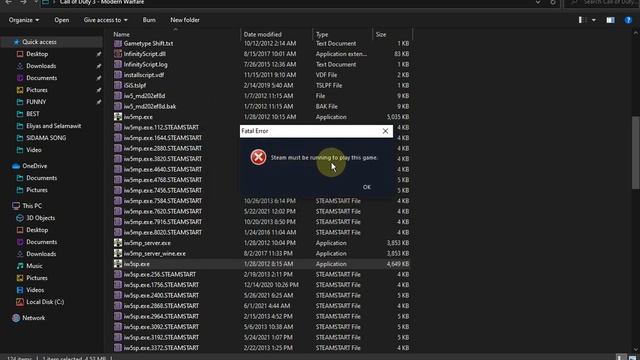Click the iw5mp.exe application icon

coord(118,117)
